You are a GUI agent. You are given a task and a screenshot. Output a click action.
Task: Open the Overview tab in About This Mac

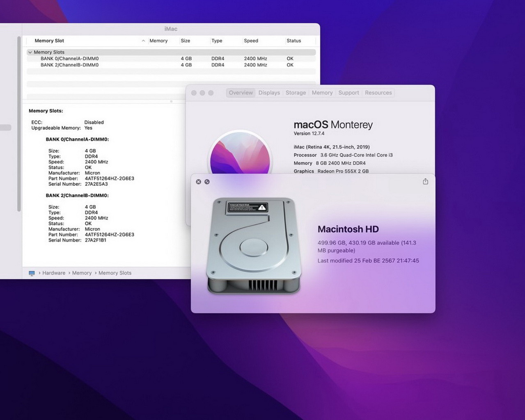tap(241, 93)
